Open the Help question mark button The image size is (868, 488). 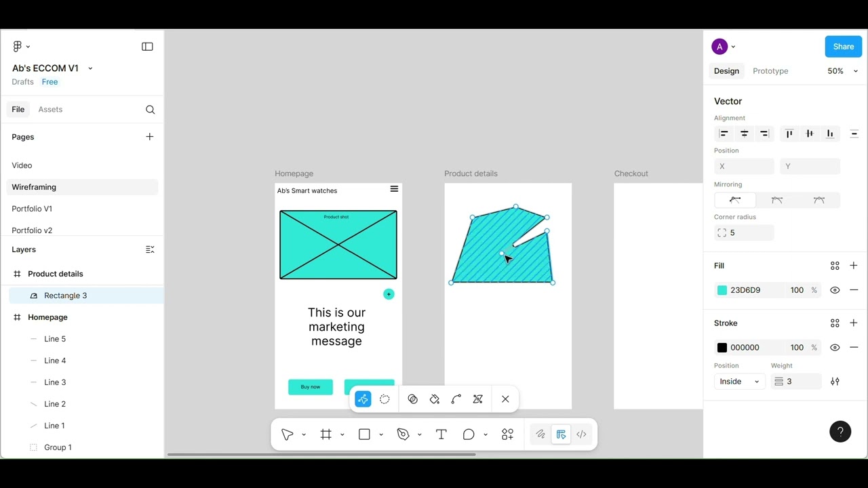(840, 432)
